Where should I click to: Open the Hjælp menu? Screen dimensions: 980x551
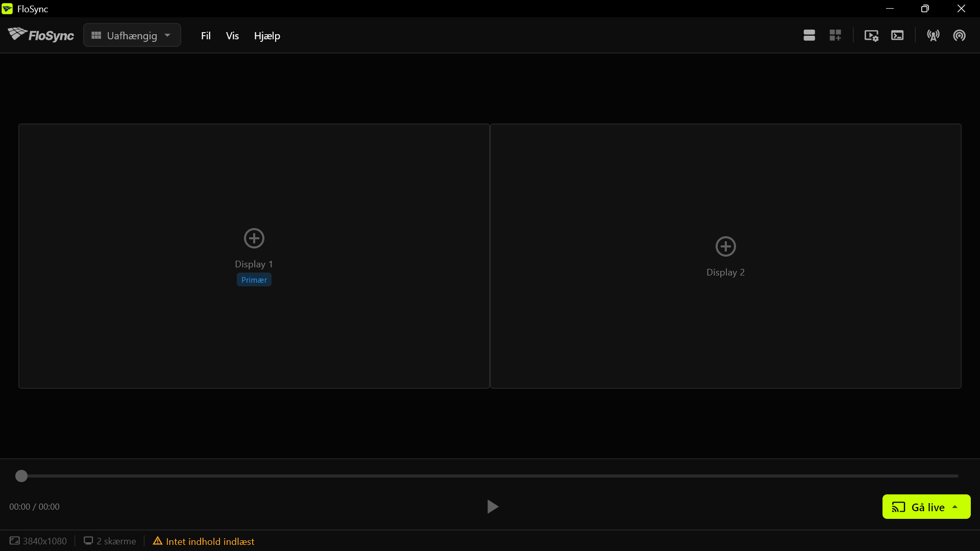(x=267, y=36)
